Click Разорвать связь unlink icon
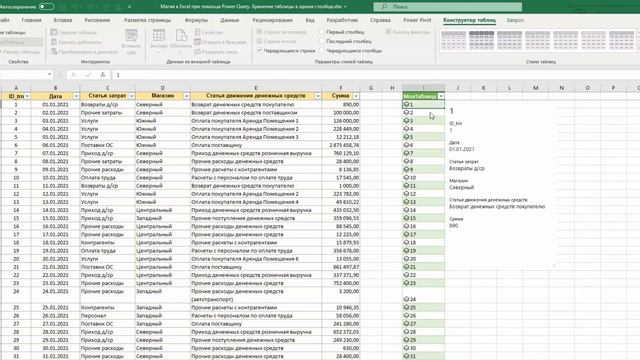The height and width of the screenshot is (360, 640). point(198,51)
